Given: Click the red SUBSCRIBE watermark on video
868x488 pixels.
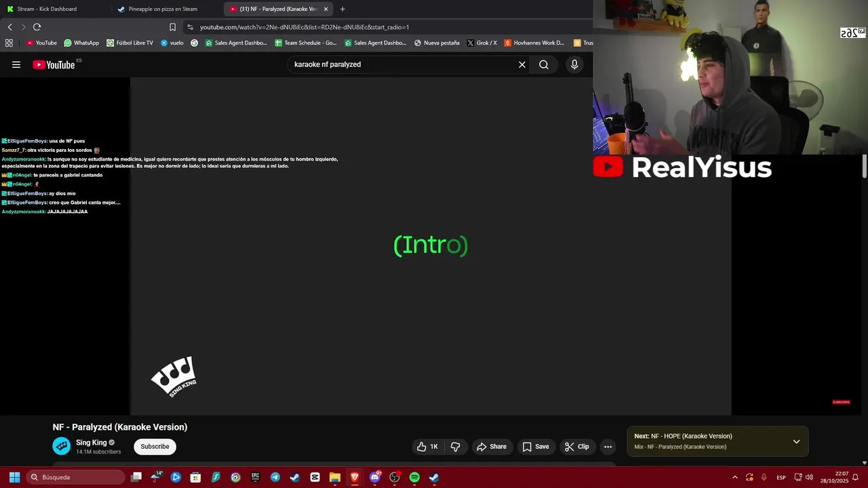Looking at the screenshot, I should (841, 402).
